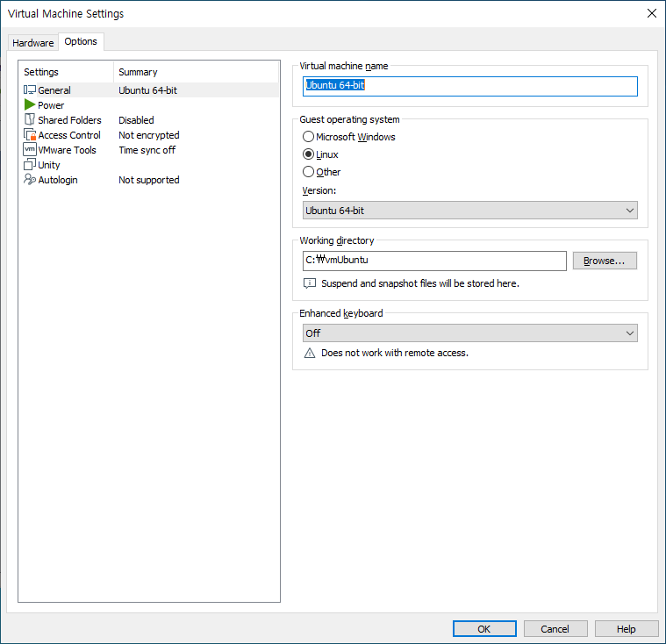Click the warning triangle icon under Enhanced keyboard

click(310, 353)
